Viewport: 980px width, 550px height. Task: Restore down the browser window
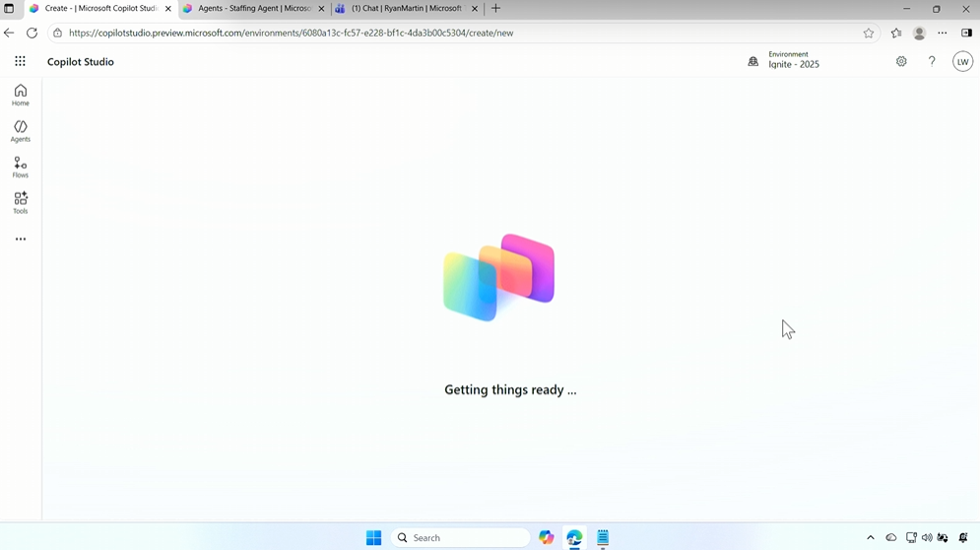pos(937,9)
